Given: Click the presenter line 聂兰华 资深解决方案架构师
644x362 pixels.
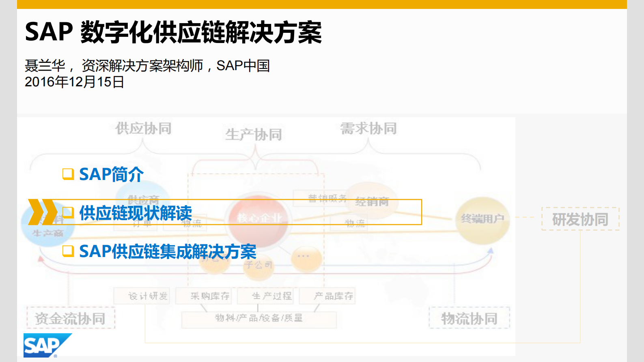Looking at the screenshot, I should tap(147, 65).
